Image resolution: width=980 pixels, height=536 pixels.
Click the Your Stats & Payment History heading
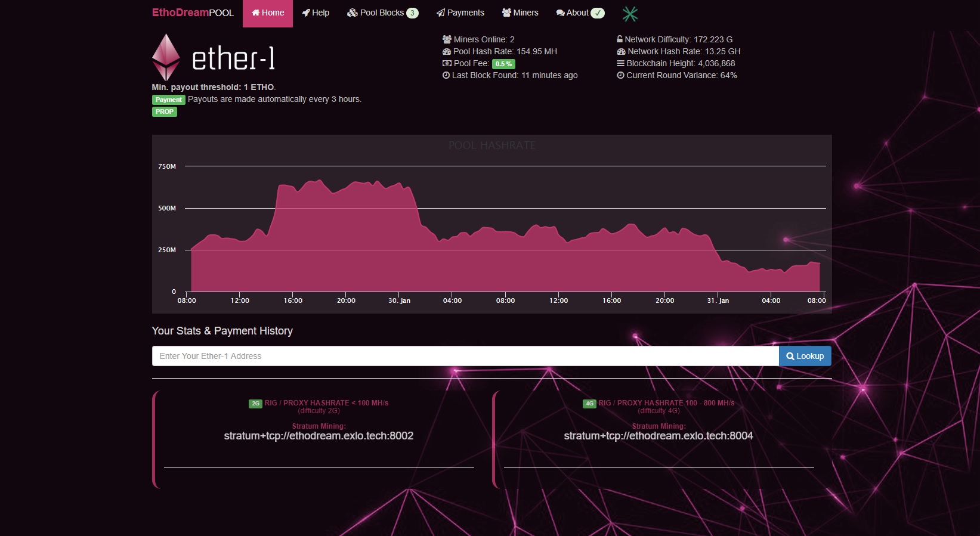coord(222,331)
